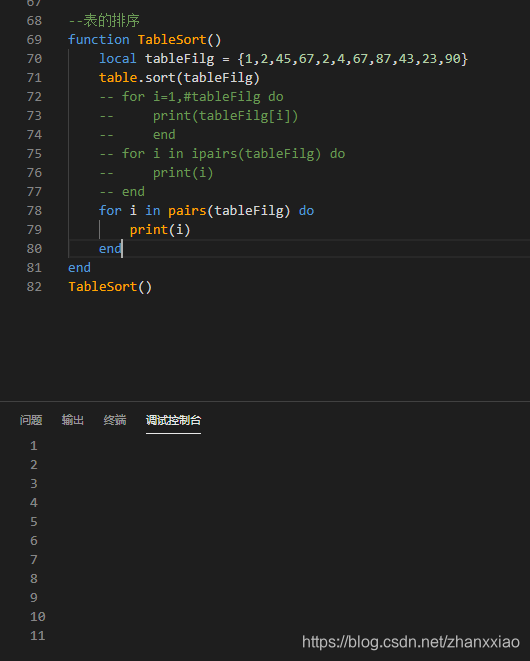Switch to the 输出 tab
Viewport: 530px width, 661px height.
[73, 420]
